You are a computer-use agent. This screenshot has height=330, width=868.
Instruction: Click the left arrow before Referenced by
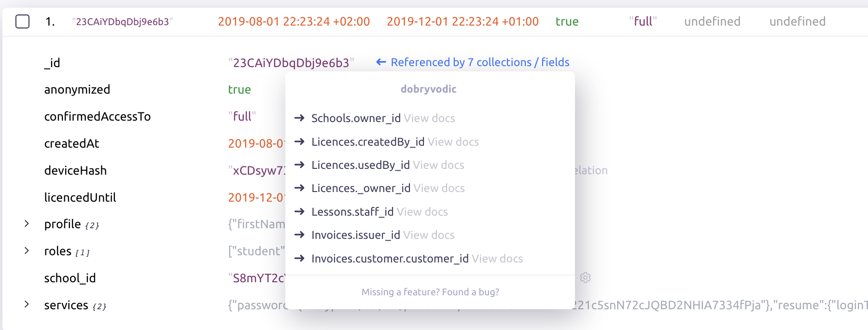381,62
